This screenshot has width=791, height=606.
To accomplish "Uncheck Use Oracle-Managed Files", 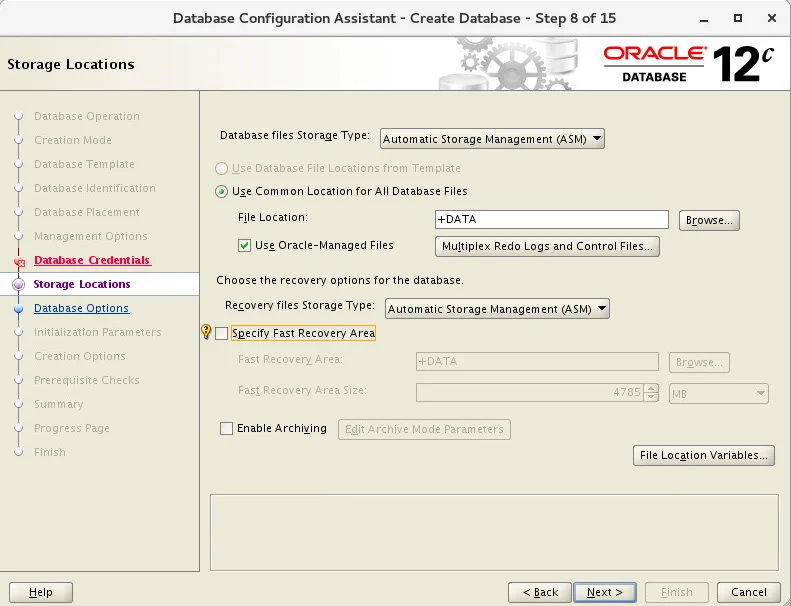I will (244, 246).
